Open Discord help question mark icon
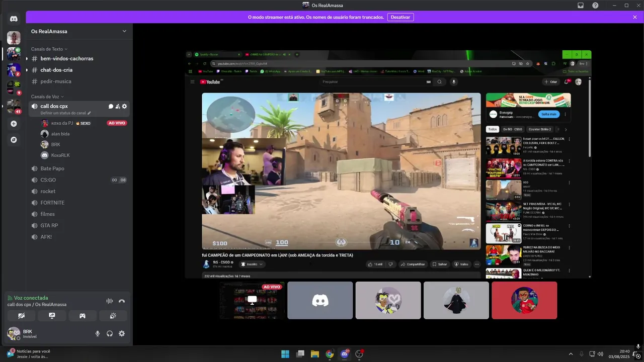Image resolution: width=644 pixels, height=362 pixels. coord(595,5)
